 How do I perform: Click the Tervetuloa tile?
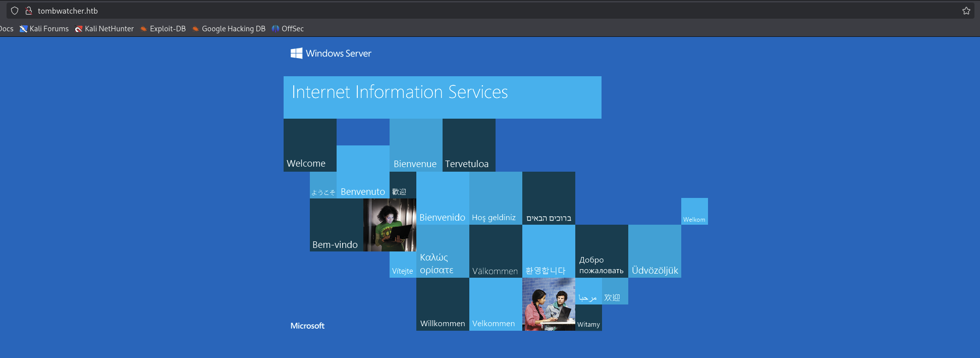[x=469, y=145]
